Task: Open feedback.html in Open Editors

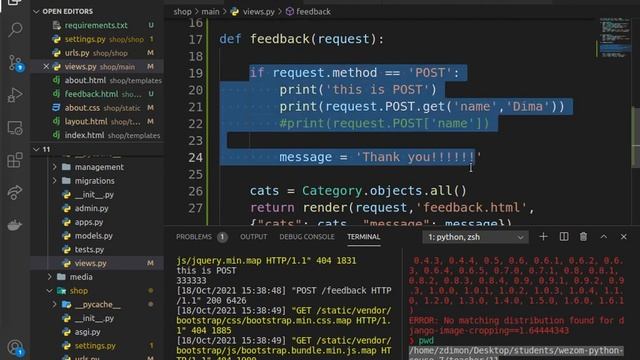Action: click(96, 94)
